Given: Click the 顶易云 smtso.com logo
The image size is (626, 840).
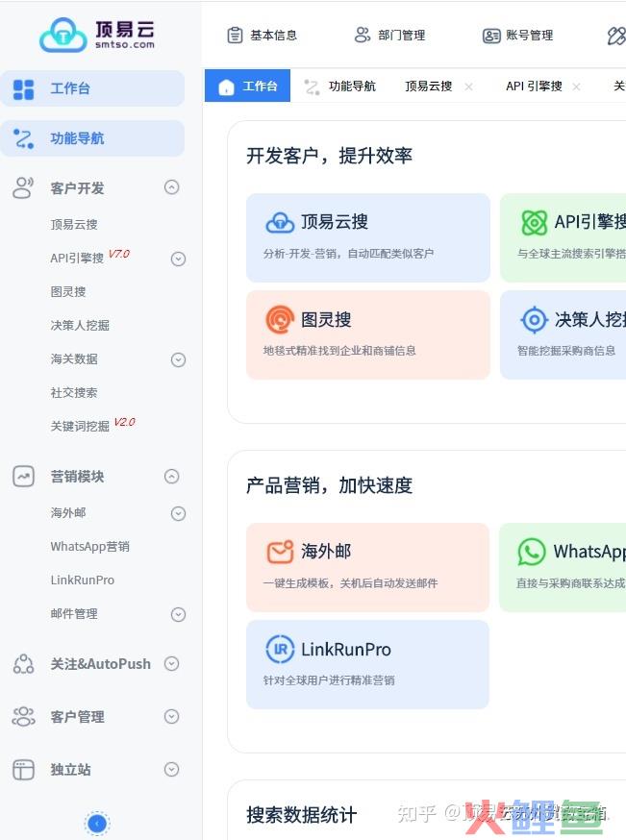Looking at the screenshot, I should [97, 35].
